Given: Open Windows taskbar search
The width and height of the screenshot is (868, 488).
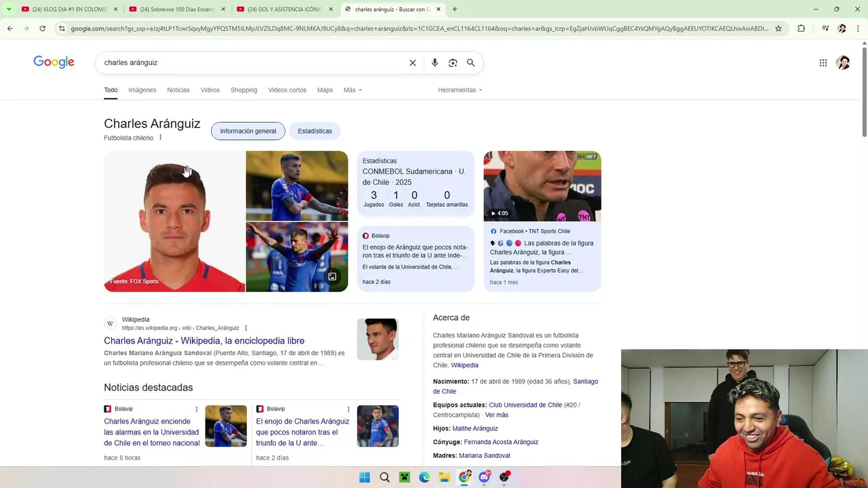Looking at the screenshot, I should (384, 477).
